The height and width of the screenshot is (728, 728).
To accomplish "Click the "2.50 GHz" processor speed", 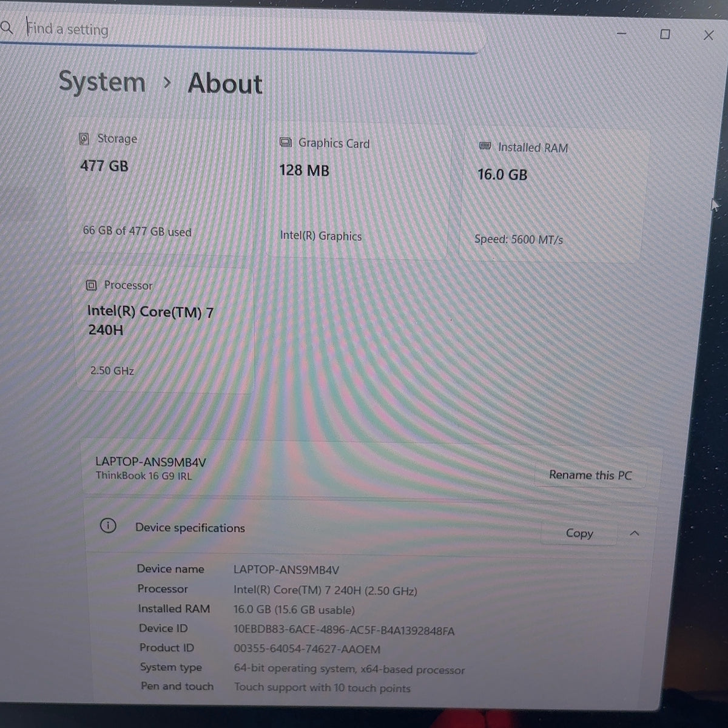I will (x=112, y=370).
